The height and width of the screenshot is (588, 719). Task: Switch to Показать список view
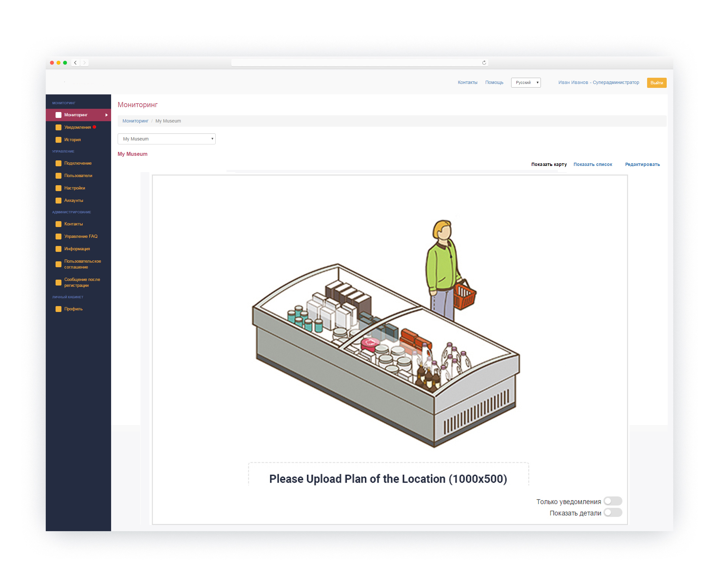coord(593,164)
